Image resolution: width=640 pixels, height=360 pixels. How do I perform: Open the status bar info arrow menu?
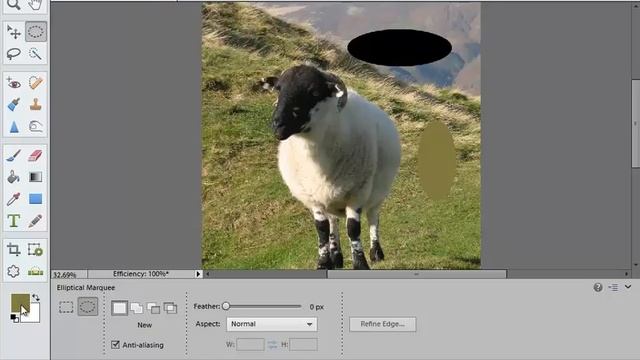point(198,274)
